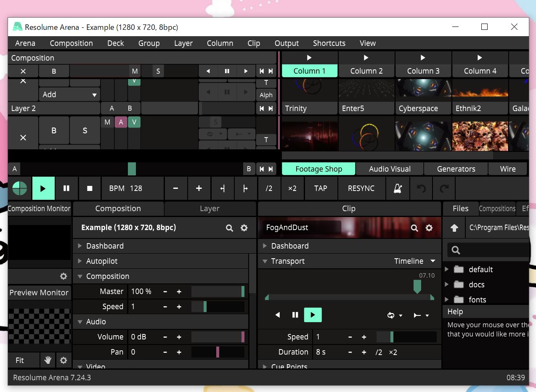The height and width of the screenshot is (392, 536).
Task: Clear the composition with the X button
Action: tap(23, 72)
